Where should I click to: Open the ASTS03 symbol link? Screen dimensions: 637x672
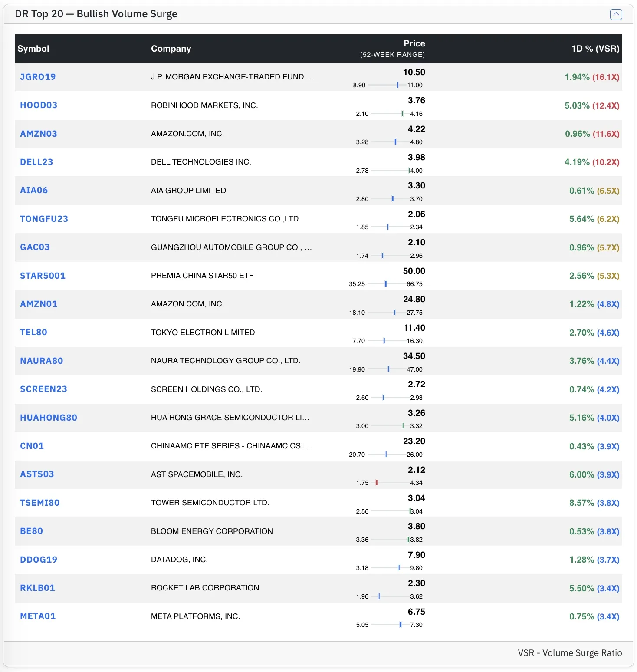tap(37, 474)
